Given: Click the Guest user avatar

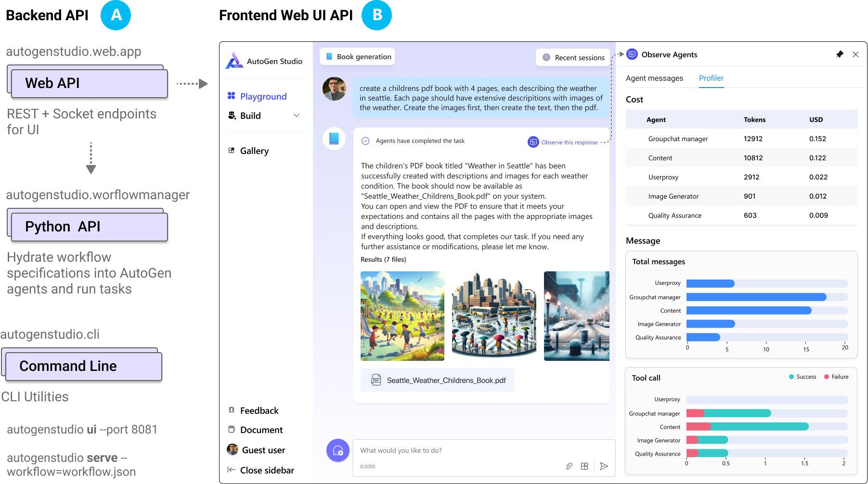Looking at the screenshot, I should 233,449.
